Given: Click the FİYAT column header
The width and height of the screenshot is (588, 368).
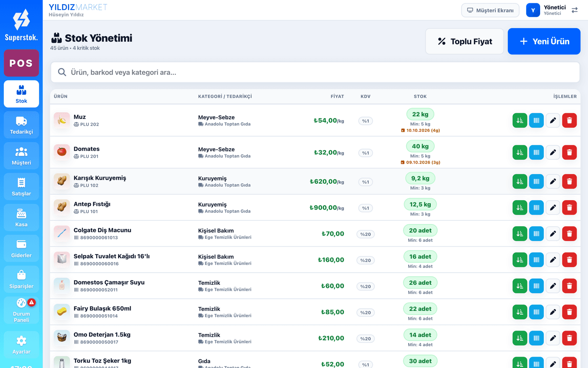Looking at the screenshot, I should (x=337, y=96).
